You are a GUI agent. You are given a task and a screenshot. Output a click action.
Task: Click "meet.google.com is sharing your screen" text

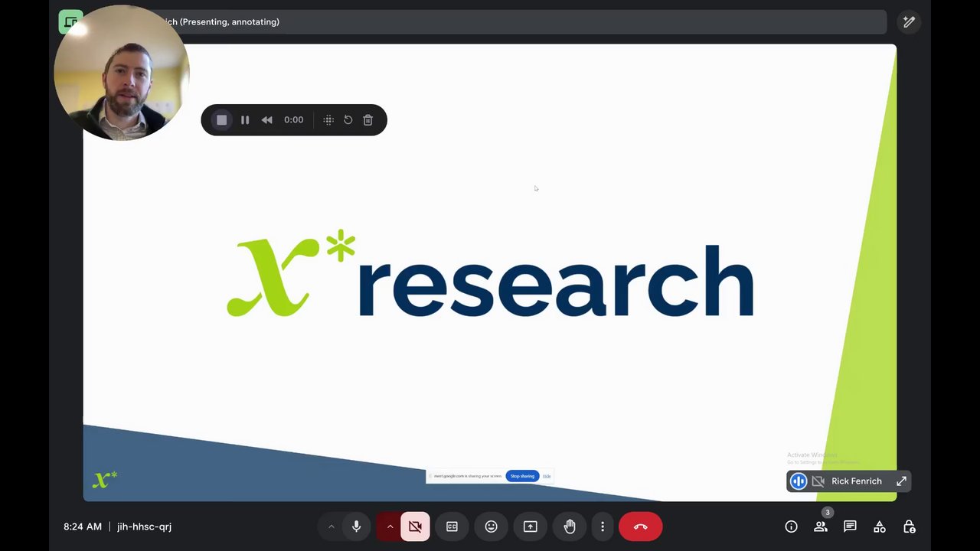click(x=467, y=476)
